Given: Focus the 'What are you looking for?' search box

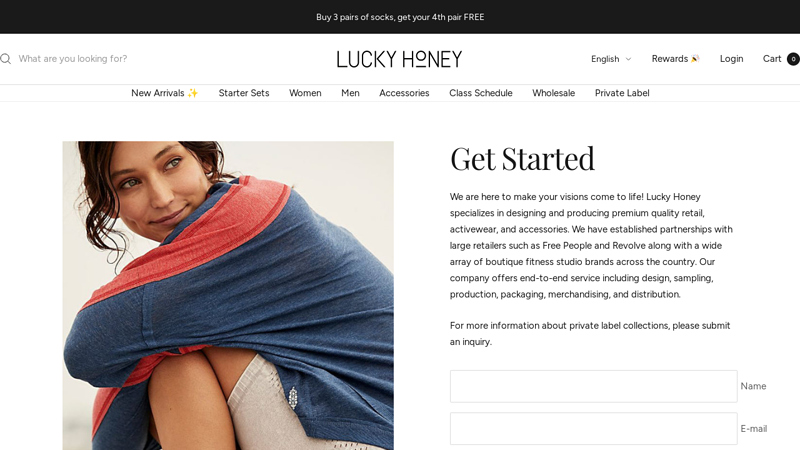Looking at the screenshot, I should (73, 59).
